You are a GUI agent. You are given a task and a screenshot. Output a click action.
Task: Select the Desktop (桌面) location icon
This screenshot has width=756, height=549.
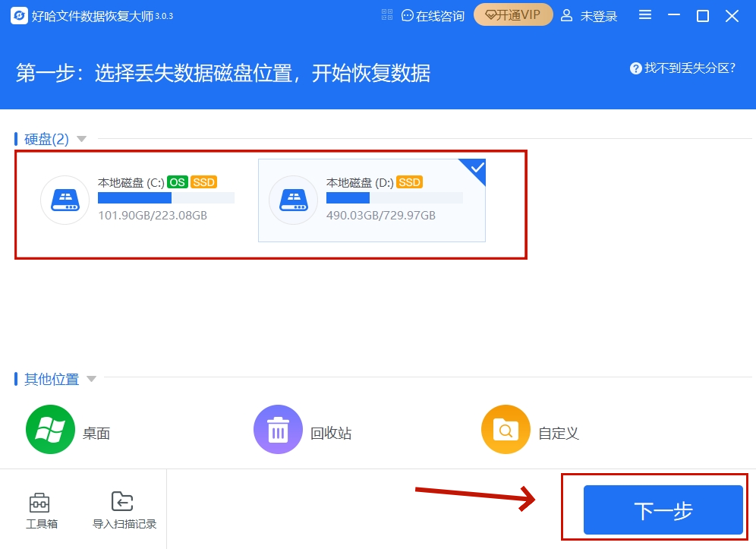50,429
